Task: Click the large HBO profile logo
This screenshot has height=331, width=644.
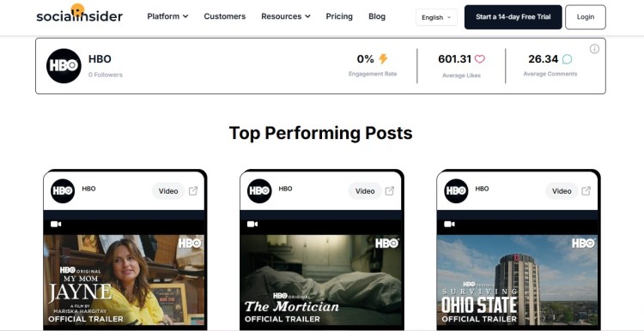Action: click(64, 66)
